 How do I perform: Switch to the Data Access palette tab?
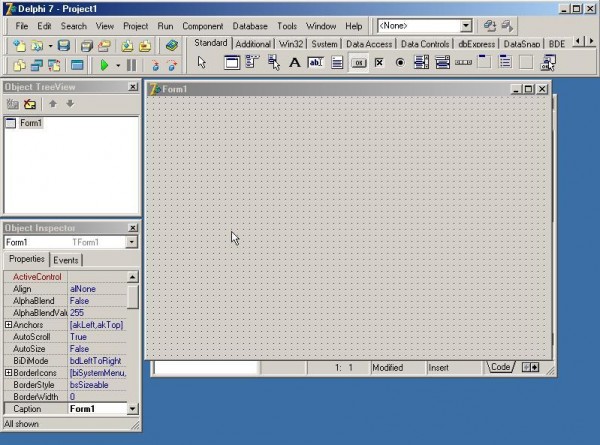pos(369,44)
